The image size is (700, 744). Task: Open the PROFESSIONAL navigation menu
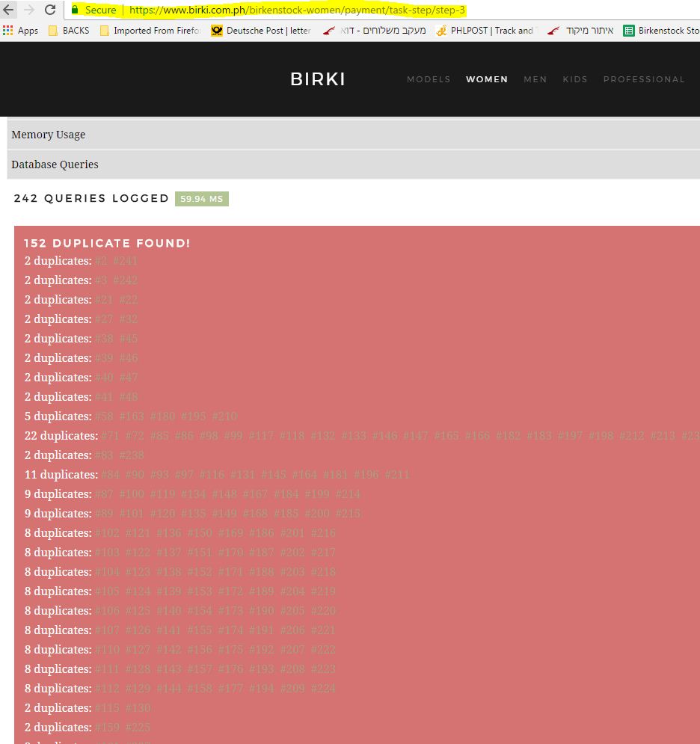tap(644, 79)
